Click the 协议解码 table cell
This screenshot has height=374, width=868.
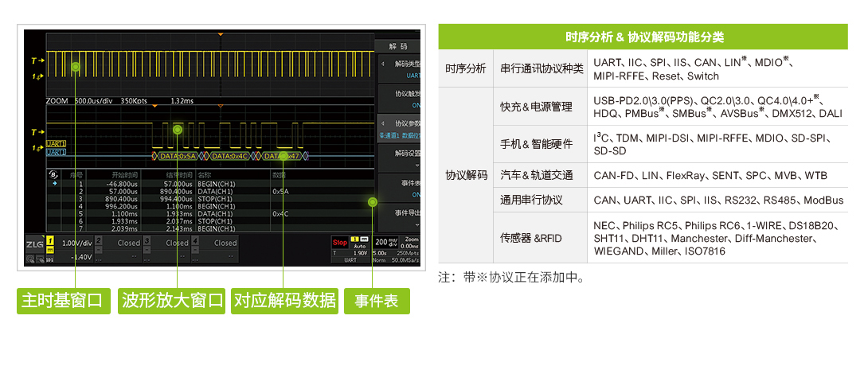(x=466, y=175)
